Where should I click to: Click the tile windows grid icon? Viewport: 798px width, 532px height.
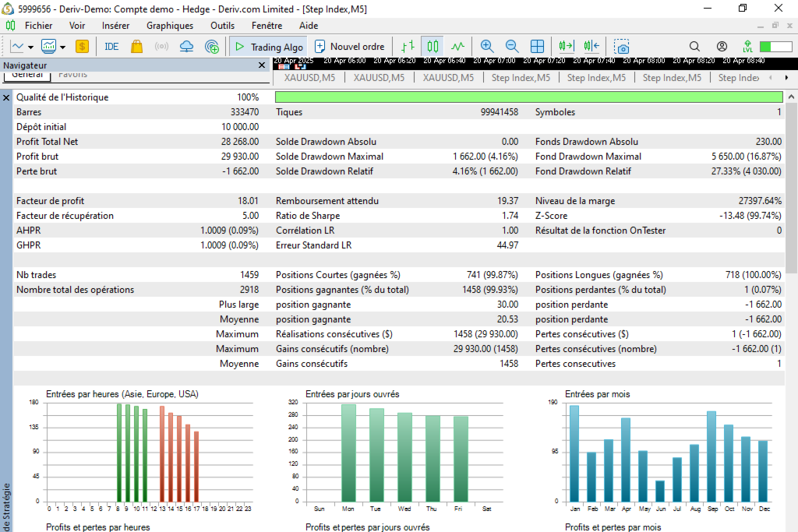pos(537,47)
